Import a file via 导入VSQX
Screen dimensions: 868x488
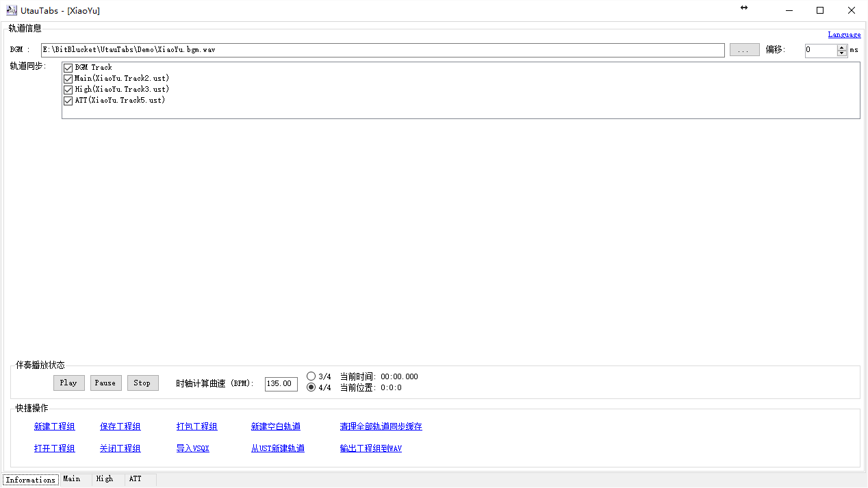pos(193,448)
